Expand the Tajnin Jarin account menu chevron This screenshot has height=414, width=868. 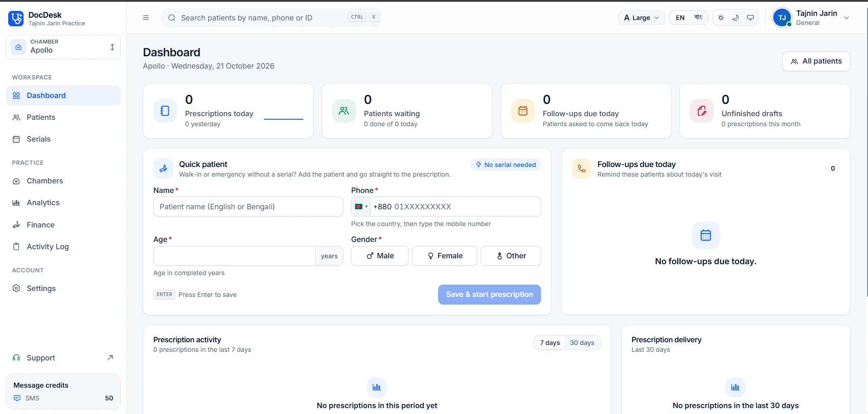846,18
